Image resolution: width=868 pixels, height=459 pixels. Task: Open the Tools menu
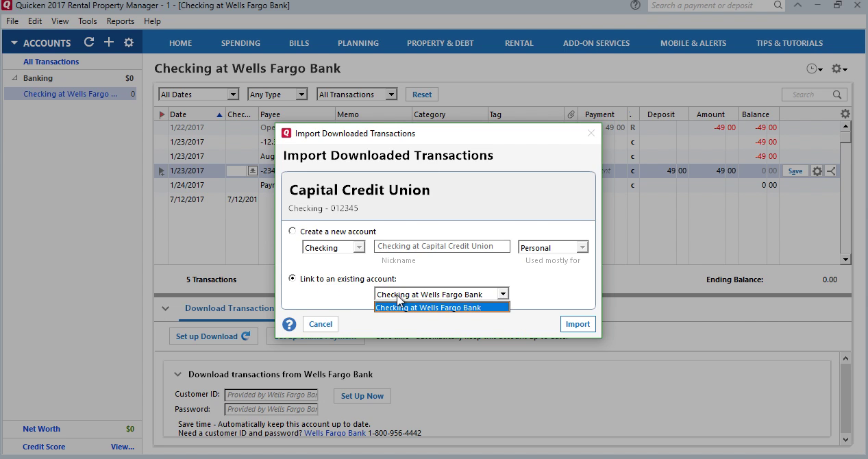(88, 21)
